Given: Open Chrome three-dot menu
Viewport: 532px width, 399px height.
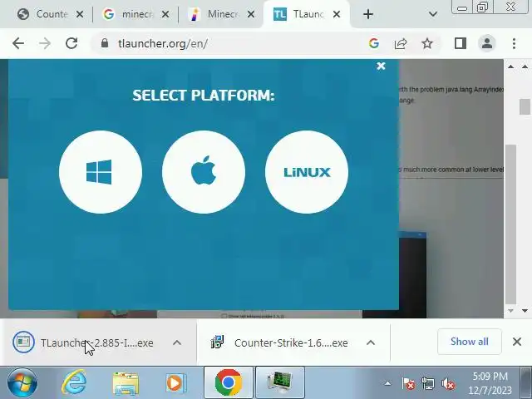Looking at the screenshot, I should point(514,43).
